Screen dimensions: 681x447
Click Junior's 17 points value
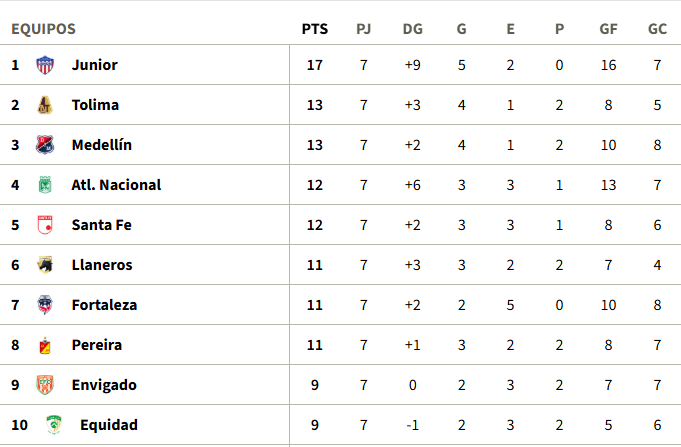tap(315, 65)
